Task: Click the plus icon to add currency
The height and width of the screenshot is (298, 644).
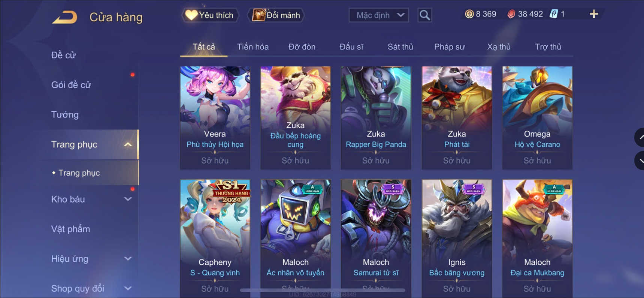Action: tap(594, 14)
